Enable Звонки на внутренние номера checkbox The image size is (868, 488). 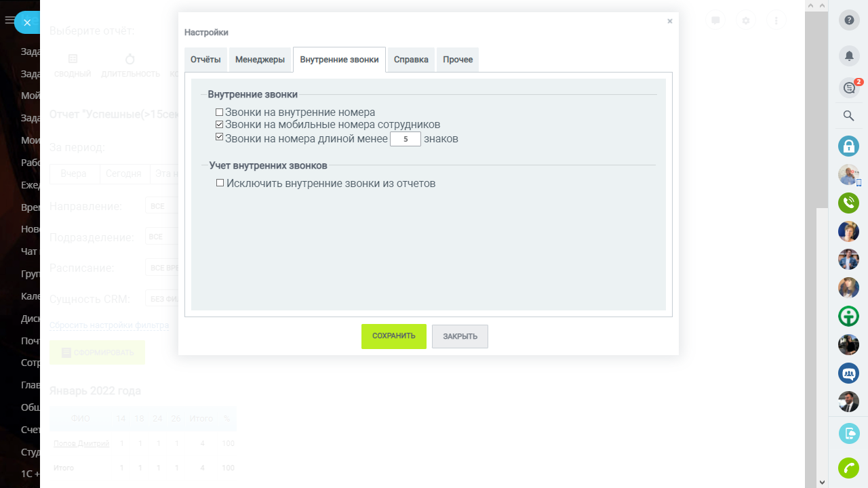pos(219,113)
